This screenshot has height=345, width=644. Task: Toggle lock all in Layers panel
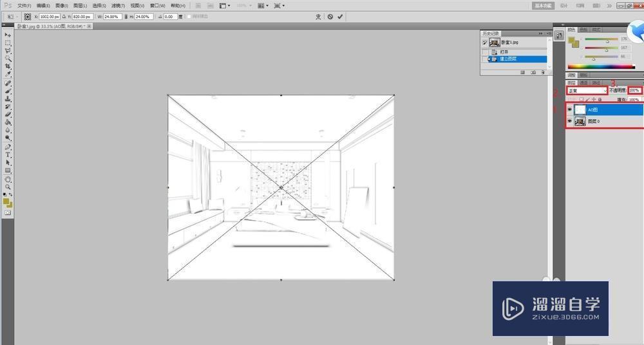coord(600,99)
